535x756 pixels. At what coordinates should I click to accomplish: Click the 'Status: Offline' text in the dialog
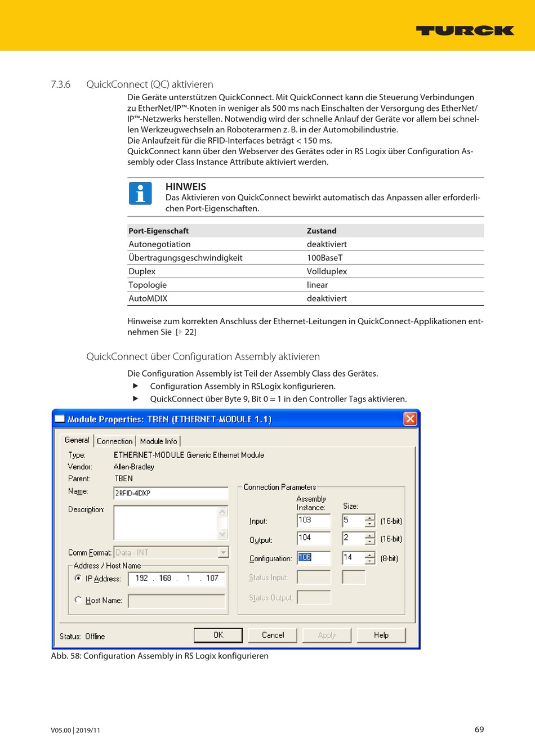82,636
